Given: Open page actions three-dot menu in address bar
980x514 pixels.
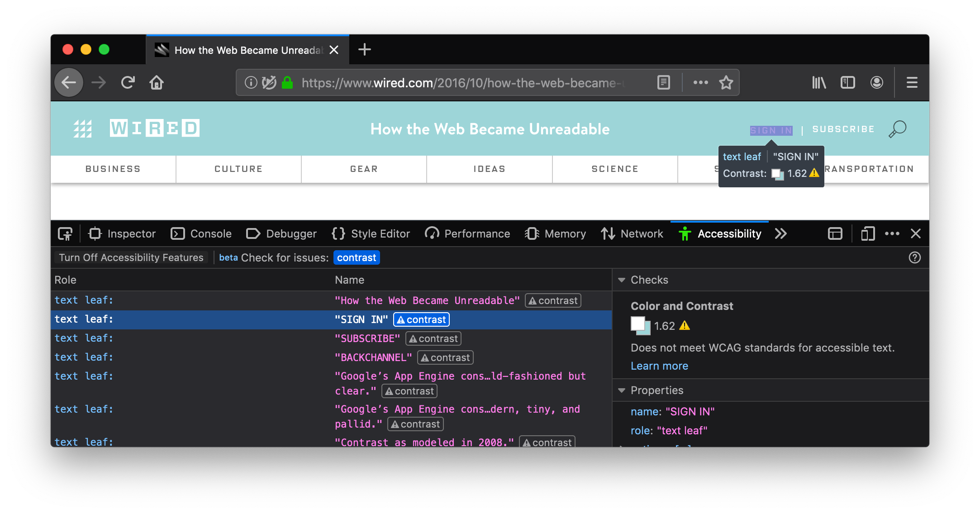Looking at the screenshot, I should click(x=700, y=82).
